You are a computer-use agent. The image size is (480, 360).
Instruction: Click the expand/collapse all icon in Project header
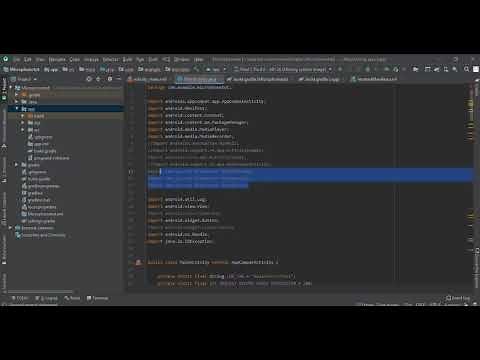pyautogui.click(x=98, y=79)
